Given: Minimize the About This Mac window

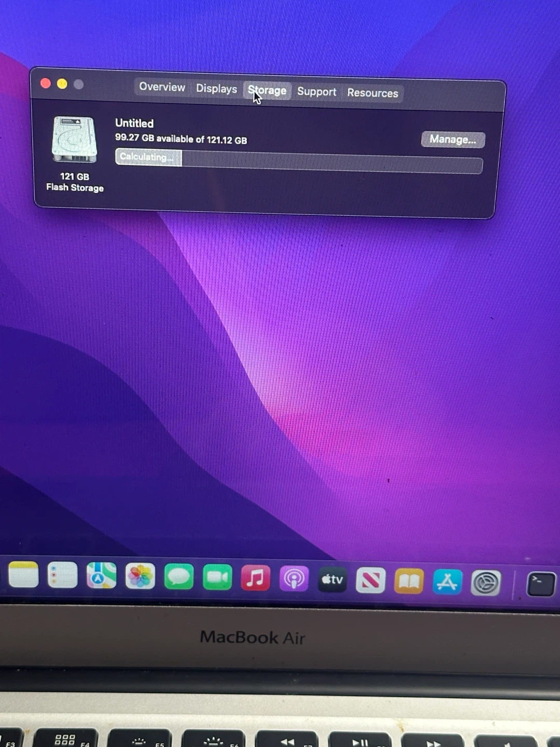Looking at the screenshot, I should [x=62, y=84].
